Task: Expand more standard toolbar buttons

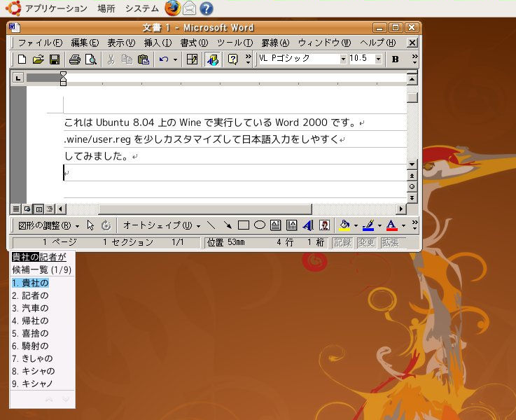Action: 248,59
